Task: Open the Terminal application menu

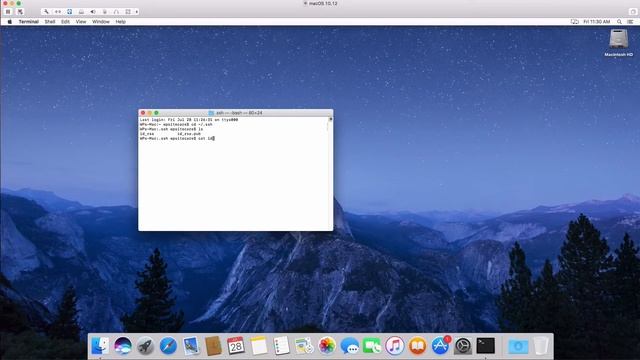Action: pos(29,22)
